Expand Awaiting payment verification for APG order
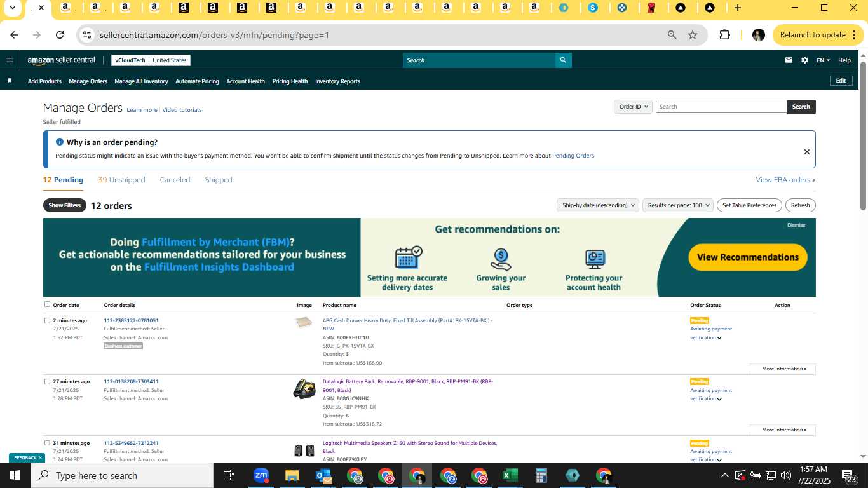 711,333
